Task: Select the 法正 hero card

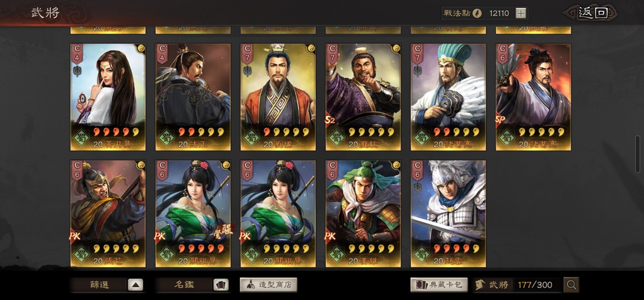Action: pyautogui.click(x=193, y=97)
